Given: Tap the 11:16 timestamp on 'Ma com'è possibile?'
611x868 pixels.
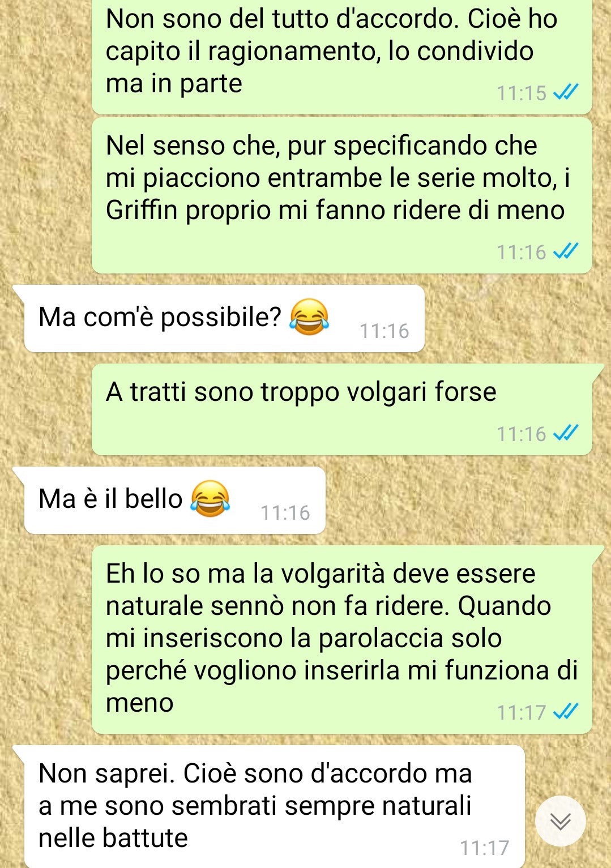Looking at the screenshot, I should (x=384, y=331).
